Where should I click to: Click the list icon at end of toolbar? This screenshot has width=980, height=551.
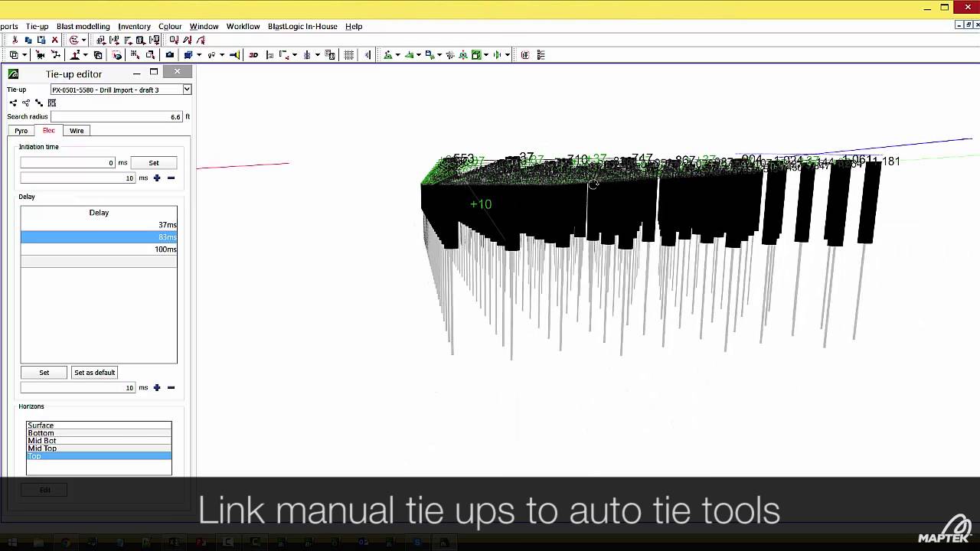coord(541,55)
